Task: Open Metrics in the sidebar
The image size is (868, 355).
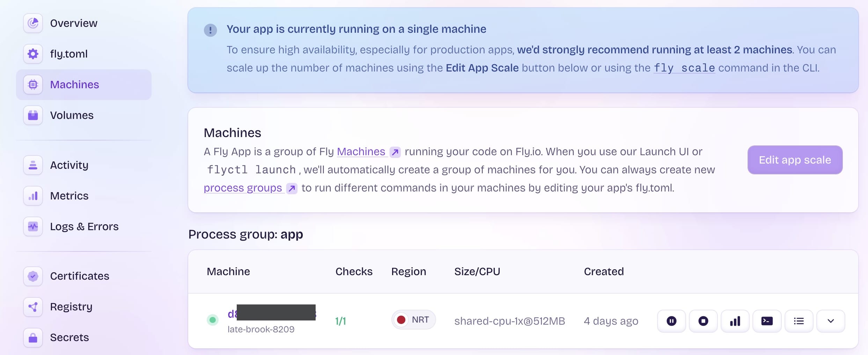Action: point(69,196)
